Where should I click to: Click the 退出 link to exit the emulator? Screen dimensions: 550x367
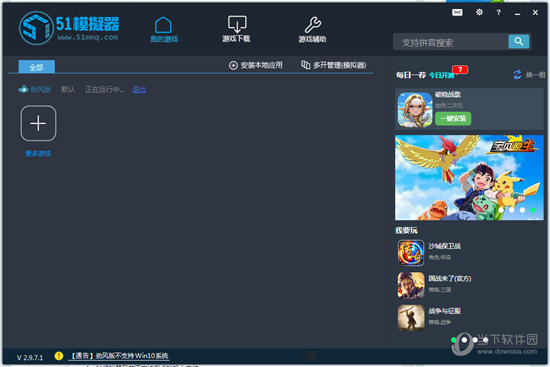pos(139,89)
